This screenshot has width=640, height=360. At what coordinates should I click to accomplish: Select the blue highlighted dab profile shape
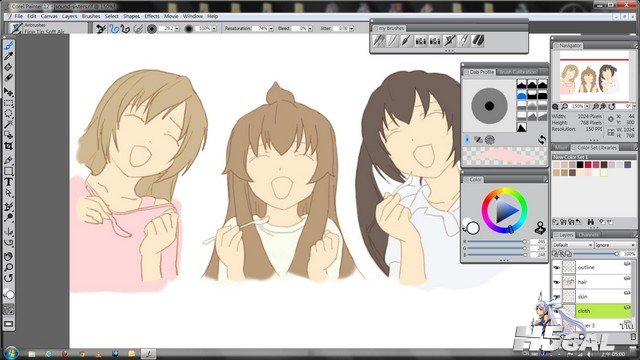(x=522, y=95)
